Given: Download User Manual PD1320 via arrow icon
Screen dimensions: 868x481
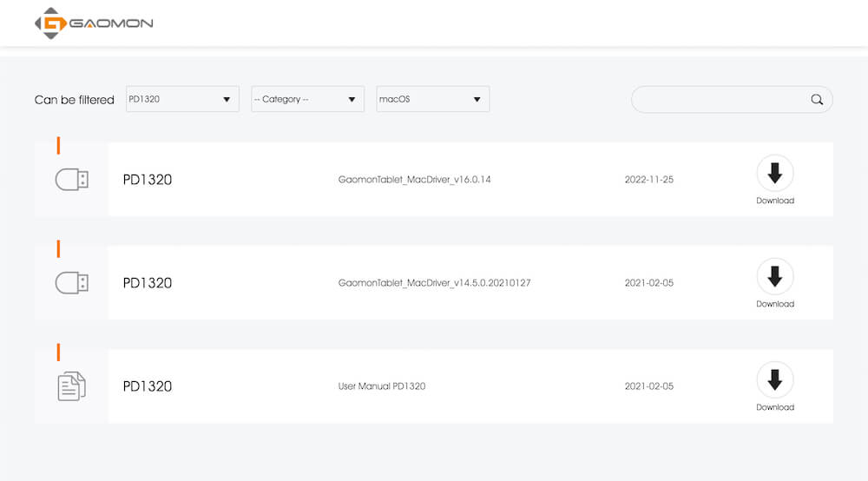Looking at the screenshot, I should point(775,379).
